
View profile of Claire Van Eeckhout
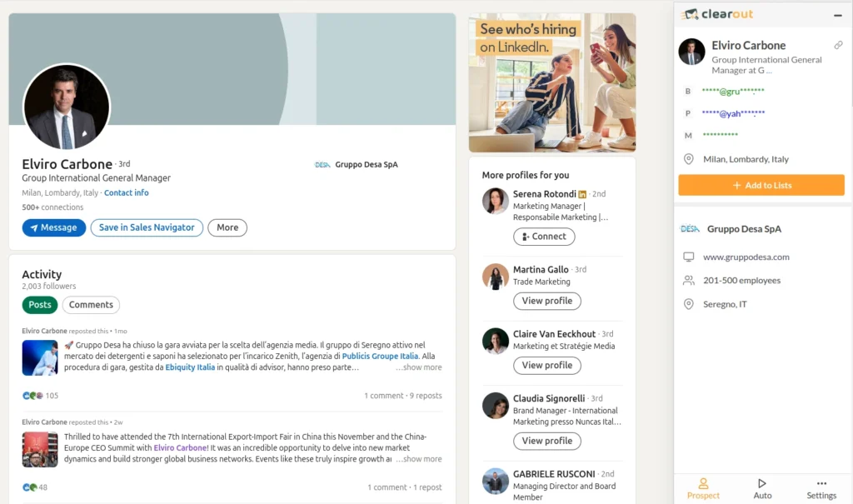(x=546, y=365)
